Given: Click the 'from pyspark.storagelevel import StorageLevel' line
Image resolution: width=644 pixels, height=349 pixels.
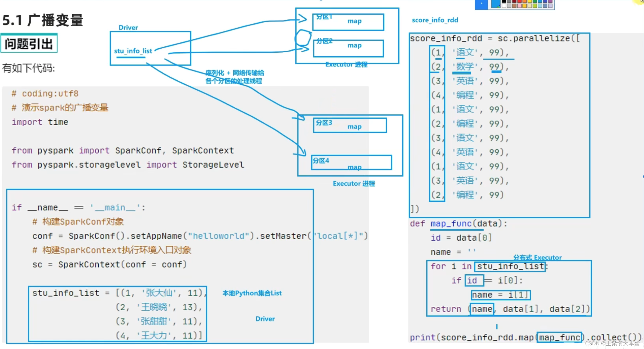Looking at the screenshot, I should (x=128, y=165).
